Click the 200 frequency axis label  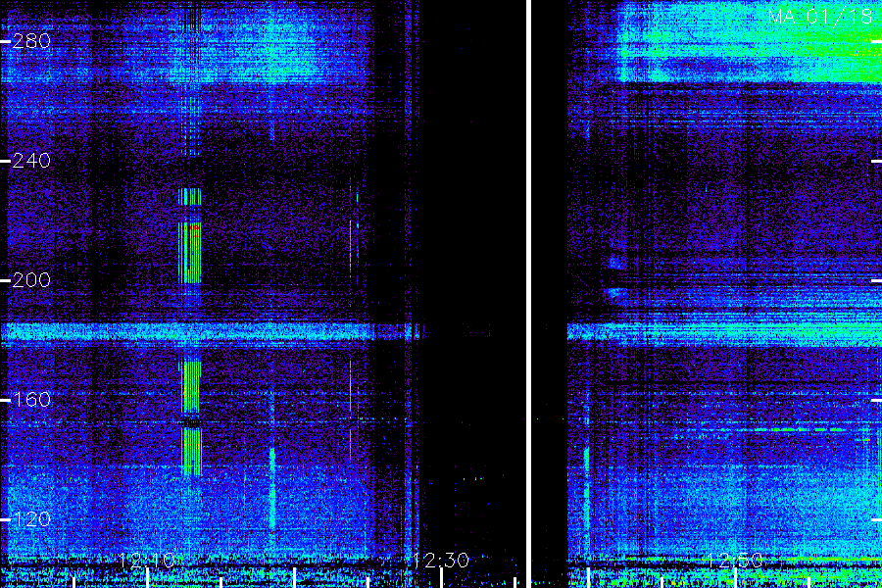[31, 280]
